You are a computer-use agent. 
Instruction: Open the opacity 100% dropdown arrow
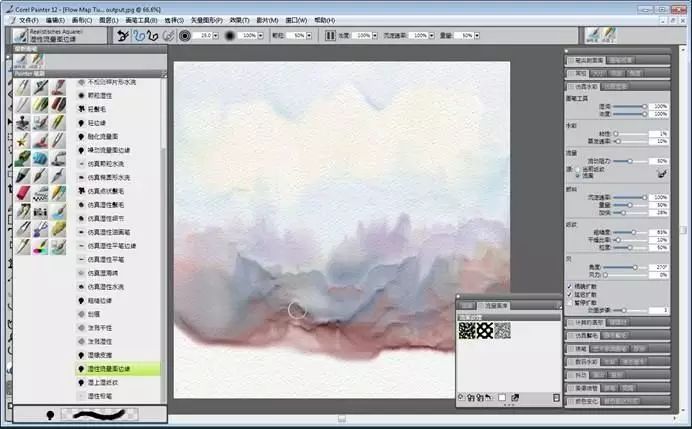(x=260, y=36)
